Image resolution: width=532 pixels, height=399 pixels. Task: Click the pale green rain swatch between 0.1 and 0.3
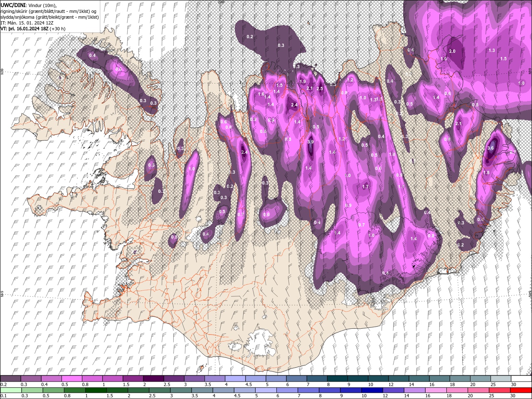pyautogui.click(x=11, y=390)
